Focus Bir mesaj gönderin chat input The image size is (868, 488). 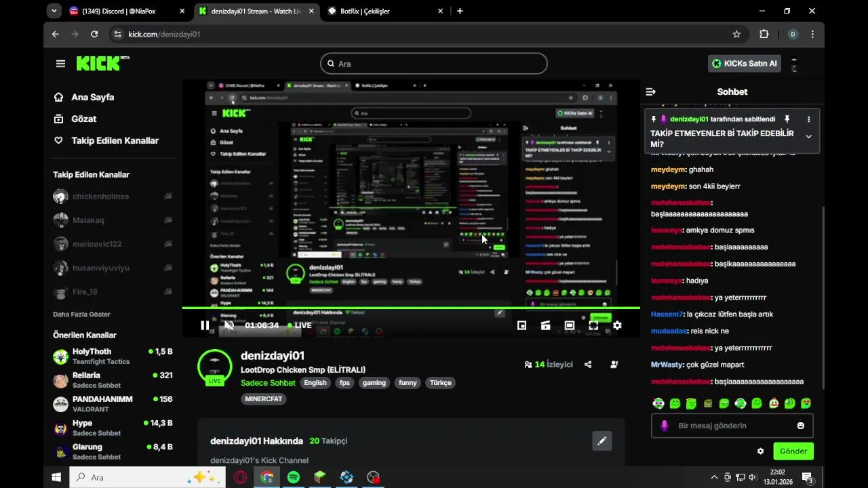coord(732,426)
